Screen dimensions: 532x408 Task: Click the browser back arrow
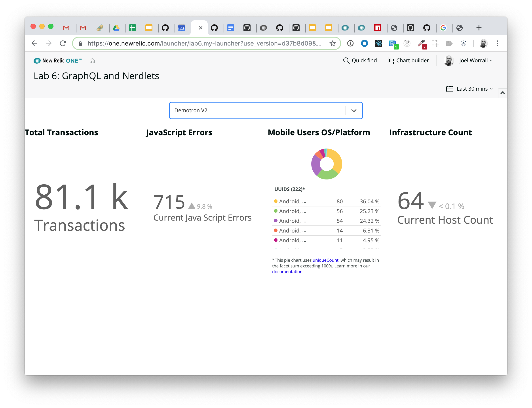(x=34, y=44)
